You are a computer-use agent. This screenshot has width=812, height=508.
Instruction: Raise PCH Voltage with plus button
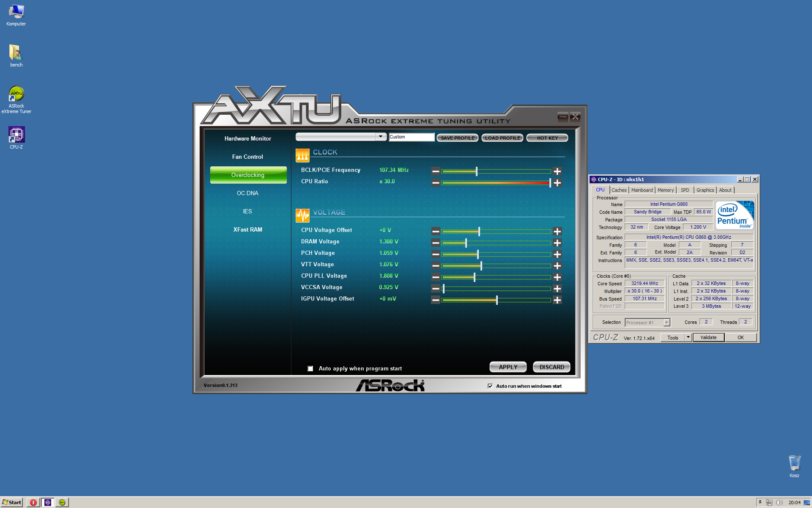click(x=557, y=254)
